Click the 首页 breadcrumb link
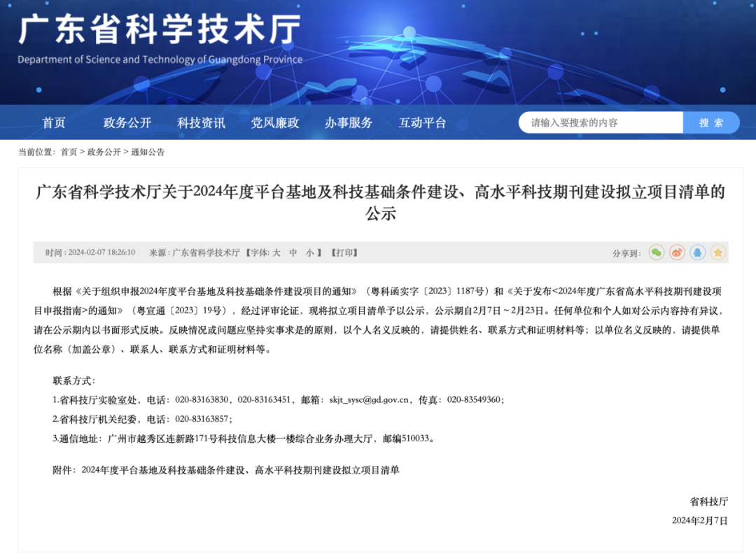Viewport: 756px width, 554px height. coord(69,152)
